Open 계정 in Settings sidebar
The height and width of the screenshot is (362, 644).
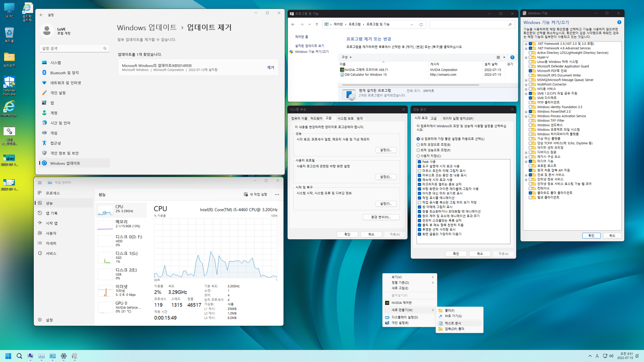[x=74, y=113]
